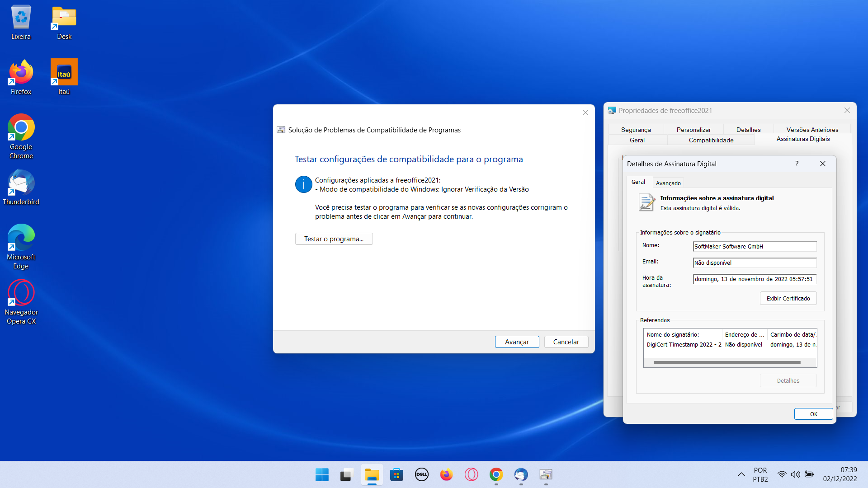Image resolution: width=868 pixels, height=488 pixels.
Task: Open Microsoft Store from the taskbar
Action: 396,474
